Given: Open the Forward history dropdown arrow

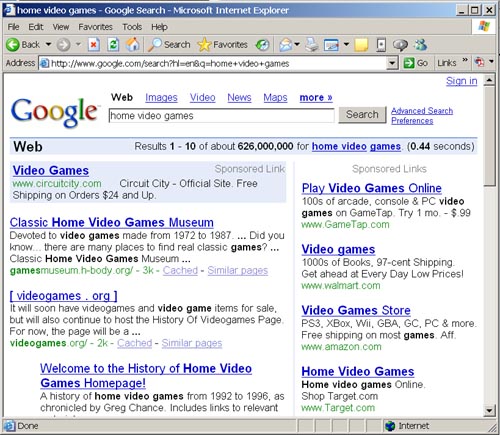Looking at the screenshot, I should tap(78, 44).
